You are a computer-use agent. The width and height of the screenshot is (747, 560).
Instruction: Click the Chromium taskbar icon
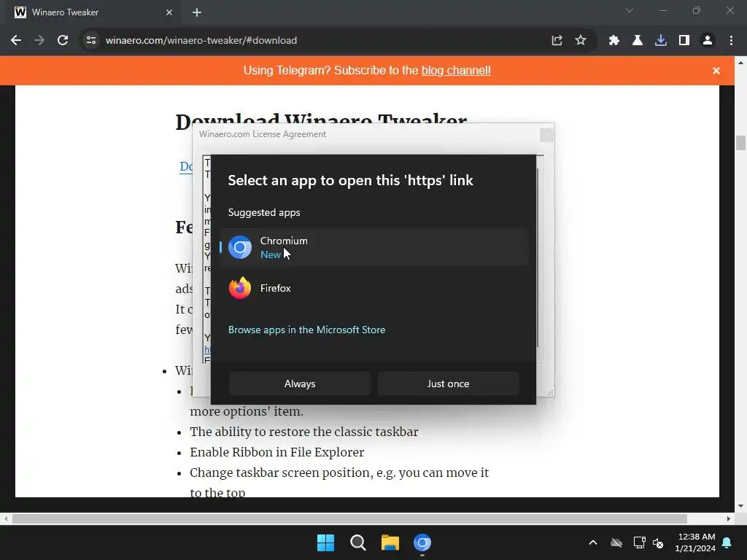pyautogui.click(x=422, y=542)
